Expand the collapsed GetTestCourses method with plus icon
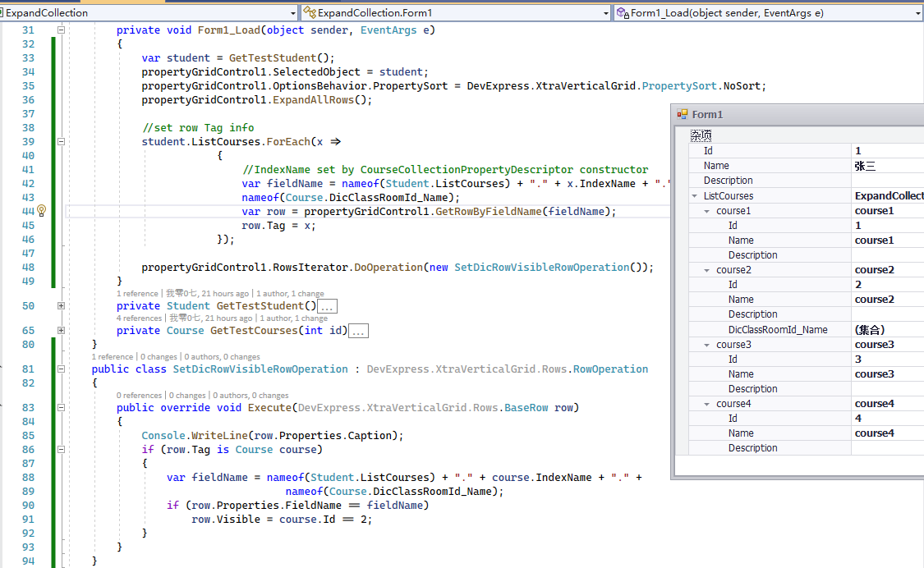This screenshot has height=568, width=924. [x=61, y=331]
